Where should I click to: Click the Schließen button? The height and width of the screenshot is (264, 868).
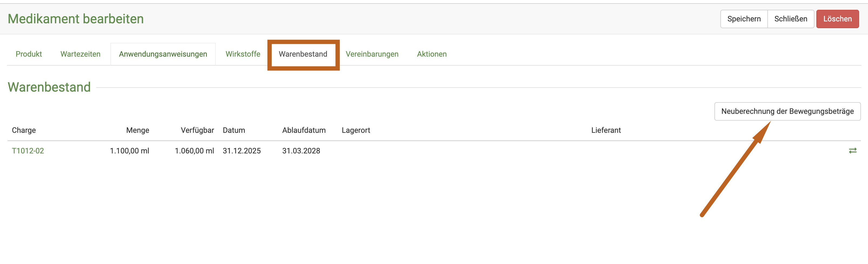click(790, 19)
